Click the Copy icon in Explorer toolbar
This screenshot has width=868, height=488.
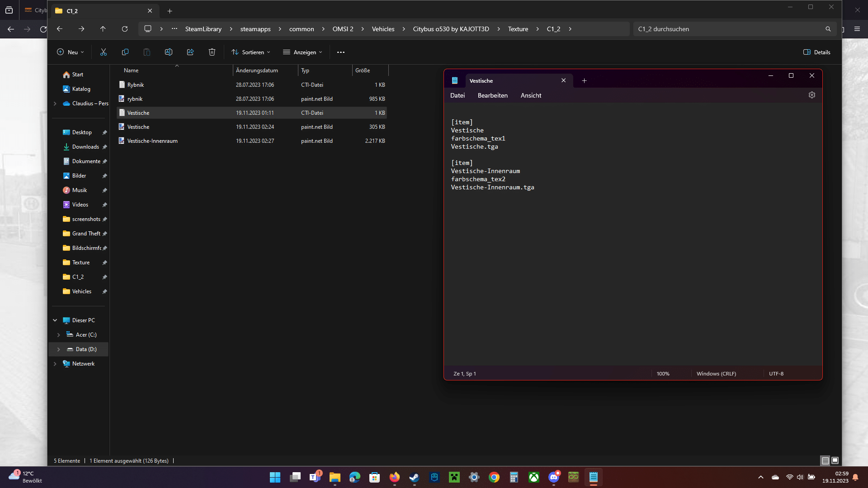click(x=125, y=52)
